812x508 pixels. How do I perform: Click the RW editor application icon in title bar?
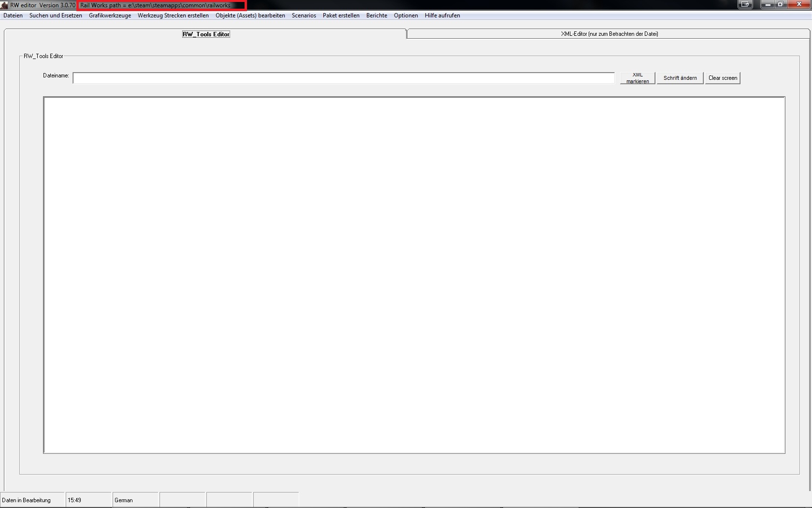click(x=4, y=5)
